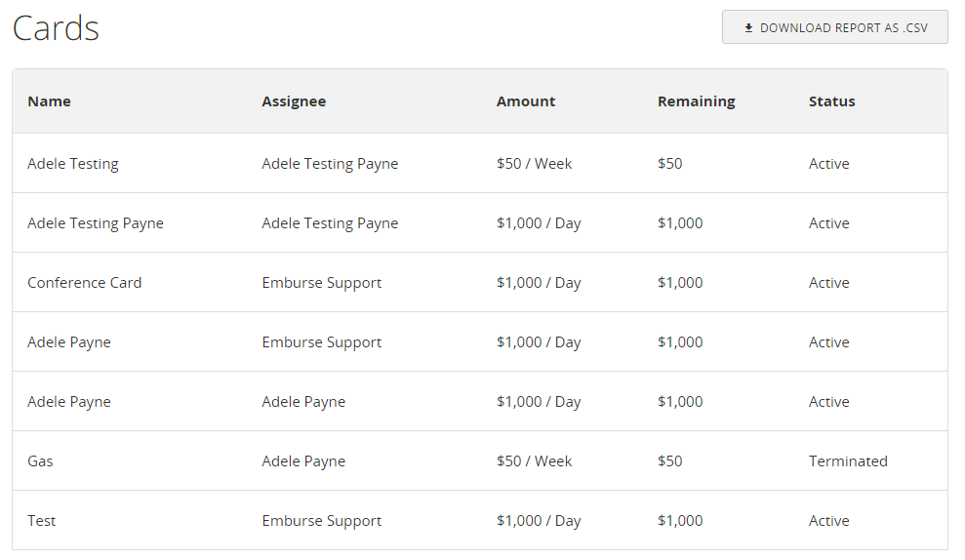Open the Adele Testing card row

[x=480, y=164]
